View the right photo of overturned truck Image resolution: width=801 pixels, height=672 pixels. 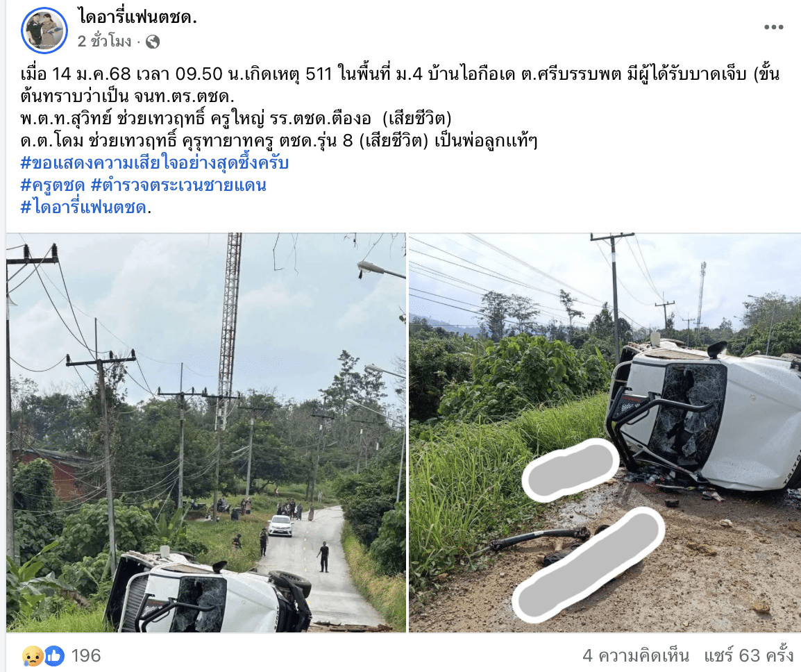[x=605, y=432]
